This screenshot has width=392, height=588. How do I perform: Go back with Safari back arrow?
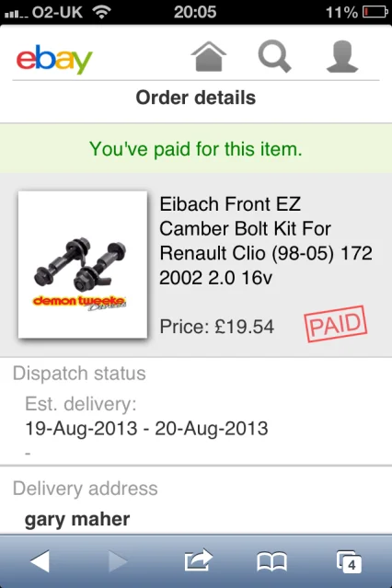[40, 561]
